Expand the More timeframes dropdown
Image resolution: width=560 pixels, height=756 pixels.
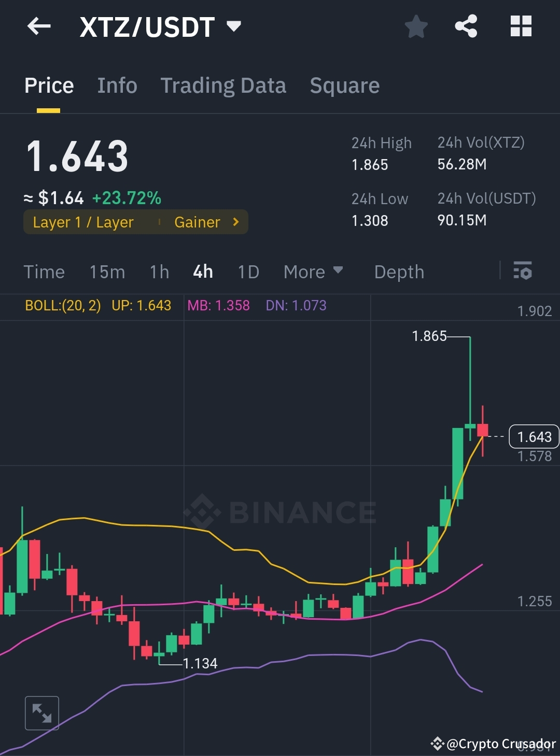pyautogui.click(x=313, y=271)
